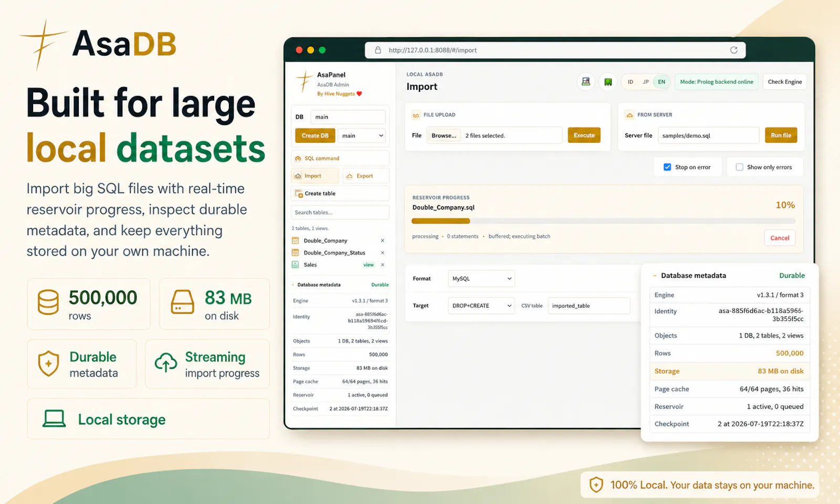Click the Create DB button
The width and height of the screenshot is (840, 504).
315,135
